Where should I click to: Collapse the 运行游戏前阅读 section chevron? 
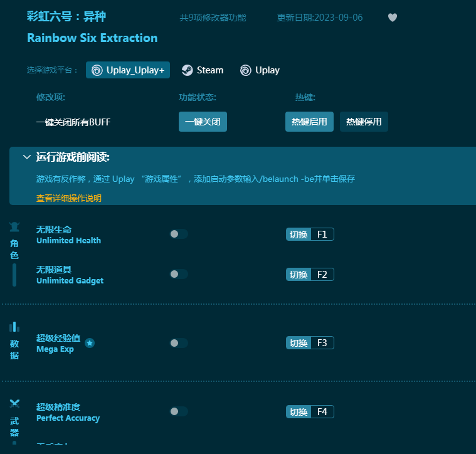point(26,157)
